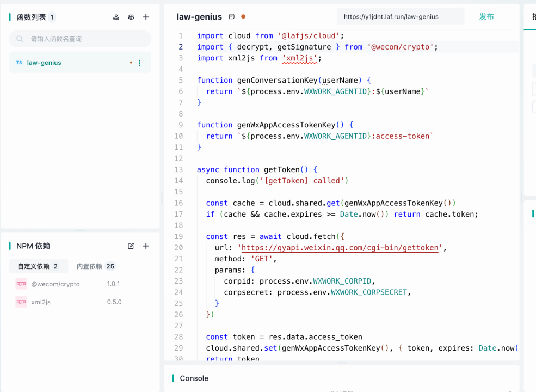The height and width of the screenshot is (392, 536).
Task: Switch to the 内置依赖 tab
Action: point(96,266)
